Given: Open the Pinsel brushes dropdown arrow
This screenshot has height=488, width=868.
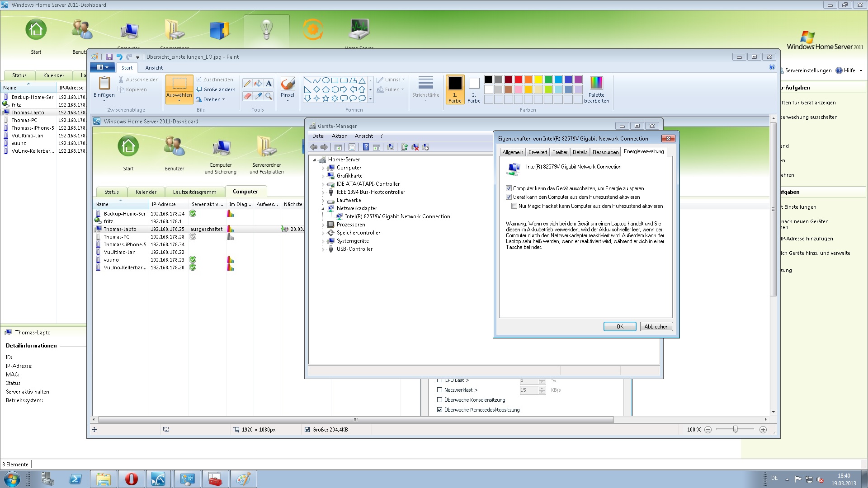Looking at the screenshot, I should [x=288, y=101].
